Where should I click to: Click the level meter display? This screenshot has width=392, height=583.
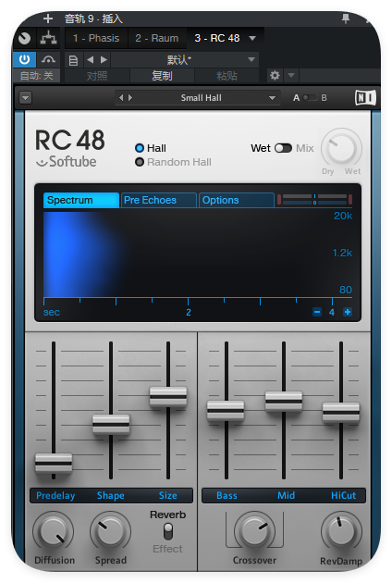pos(314,200)
